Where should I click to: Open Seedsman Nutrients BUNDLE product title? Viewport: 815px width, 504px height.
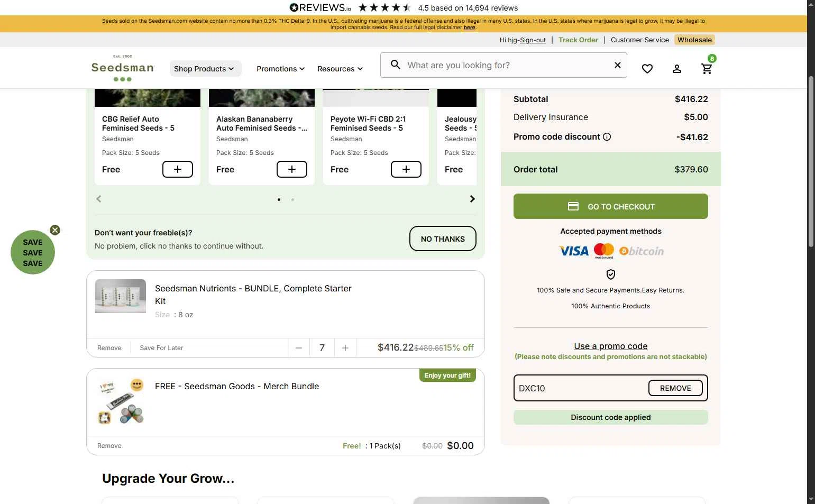coord(253,295)
